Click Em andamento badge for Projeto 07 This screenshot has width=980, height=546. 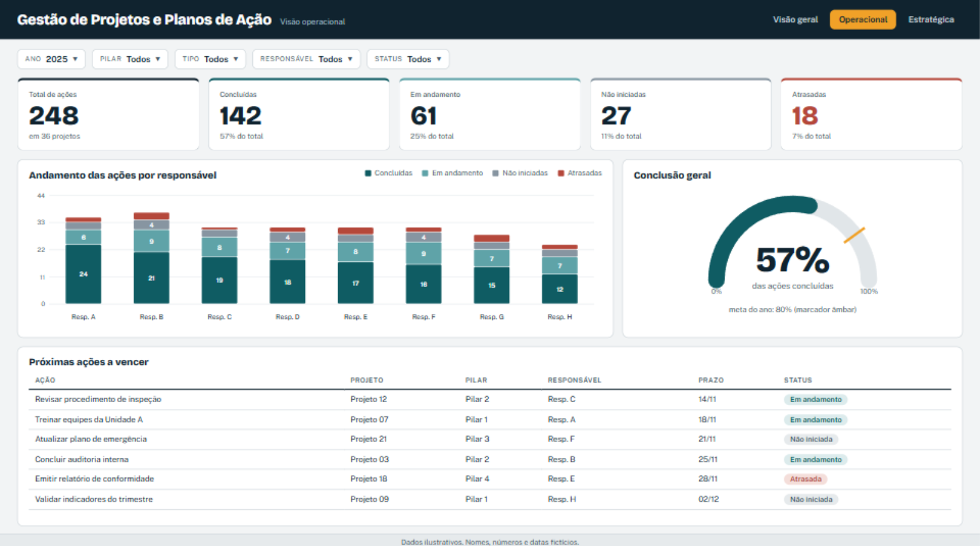tap(816, 420)
